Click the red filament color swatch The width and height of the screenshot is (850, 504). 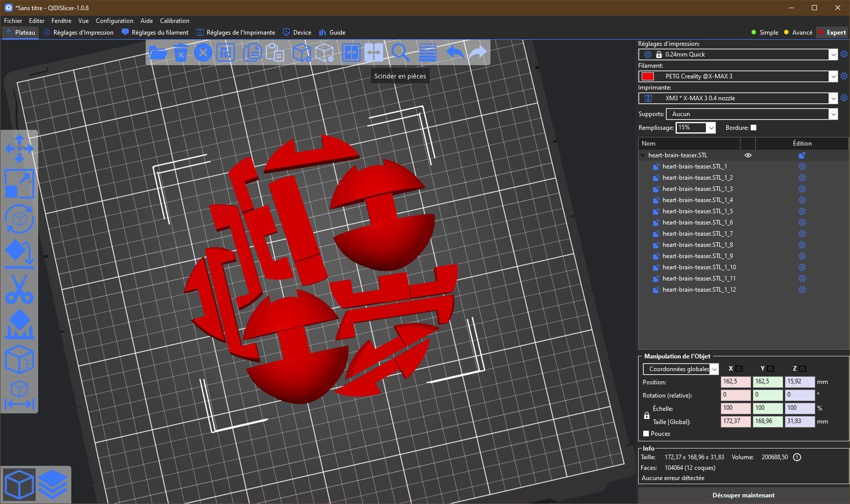point(647,76)
